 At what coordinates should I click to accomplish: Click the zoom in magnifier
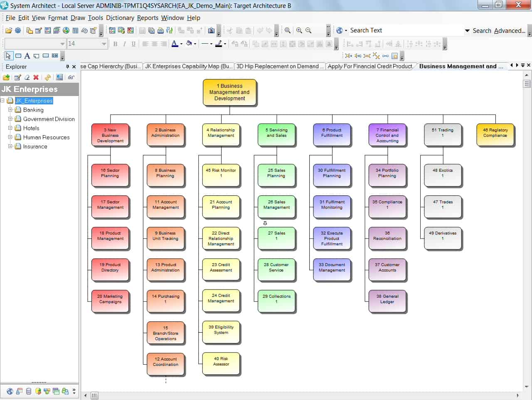pyautogui.click(x=299, y=30)
